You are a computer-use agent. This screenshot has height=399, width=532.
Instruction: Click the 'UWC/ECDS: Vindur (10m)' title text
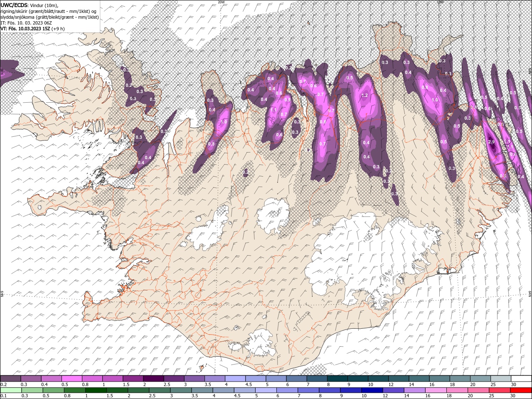click(30, 5)
